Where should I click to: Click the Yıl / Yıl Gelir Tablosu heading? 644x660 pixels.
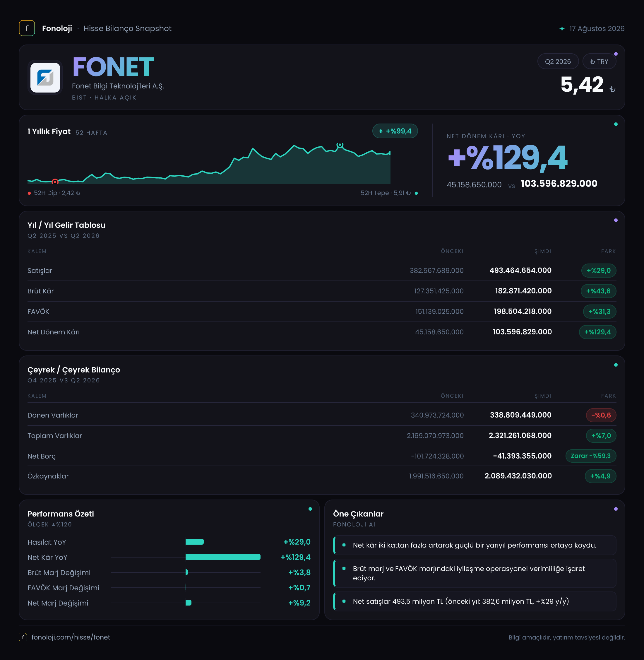[66, 225]
